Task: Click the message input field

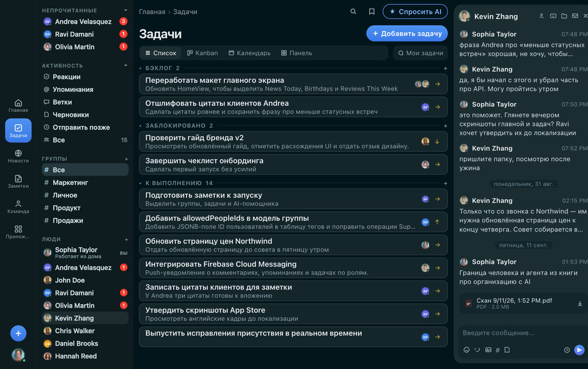Action: 521,333
